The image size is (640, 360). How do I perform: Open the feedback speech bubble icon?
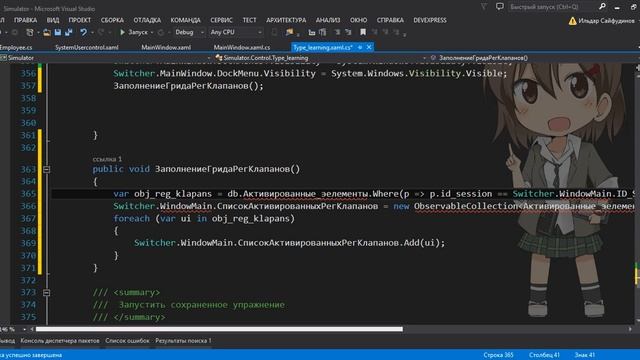tap(500, 7)
